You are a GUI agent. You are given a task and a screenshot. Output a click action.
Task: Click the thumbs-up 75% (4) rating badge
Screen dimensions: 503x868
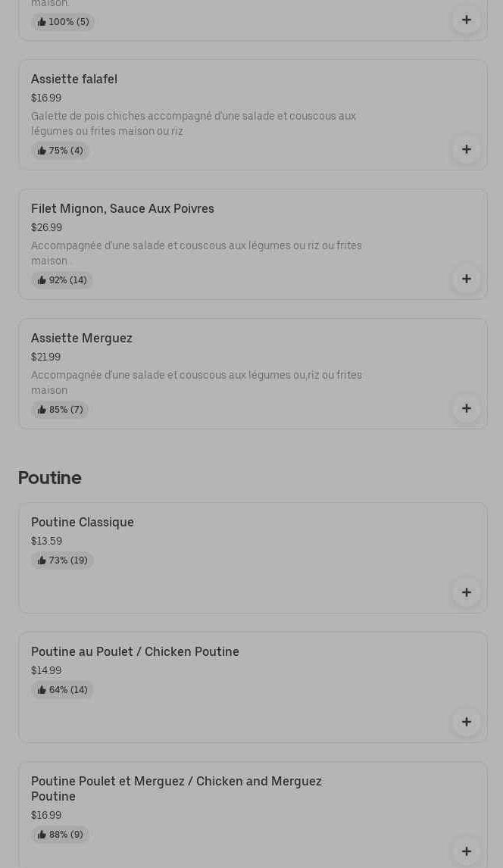click(x=61, y=151)
